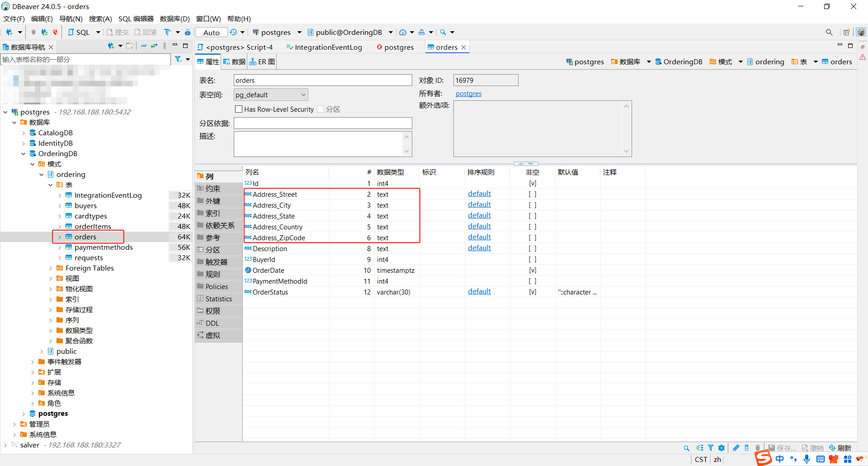Expand the IdentityDB database node
The image size is (868, 466).
[x=24, y=143]
